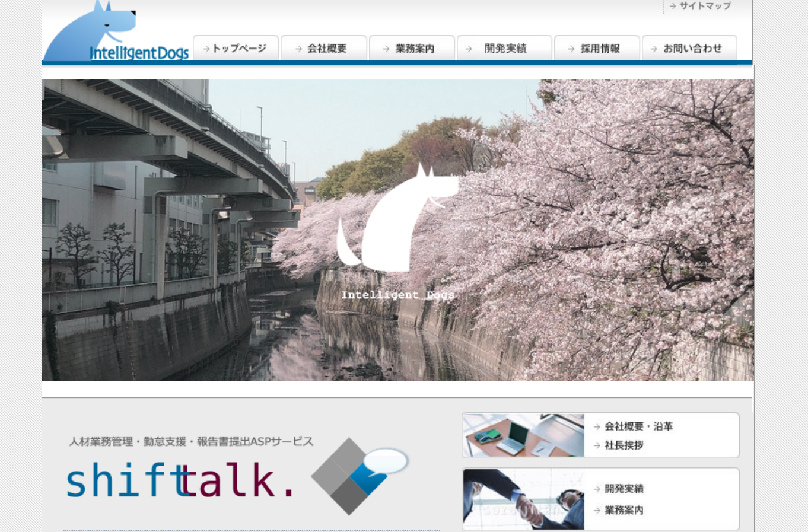Click the arrow icon beside 会社概要・沿革
Image resolution: width=808 pixels, height=532 pixels.
coord(597,426)
